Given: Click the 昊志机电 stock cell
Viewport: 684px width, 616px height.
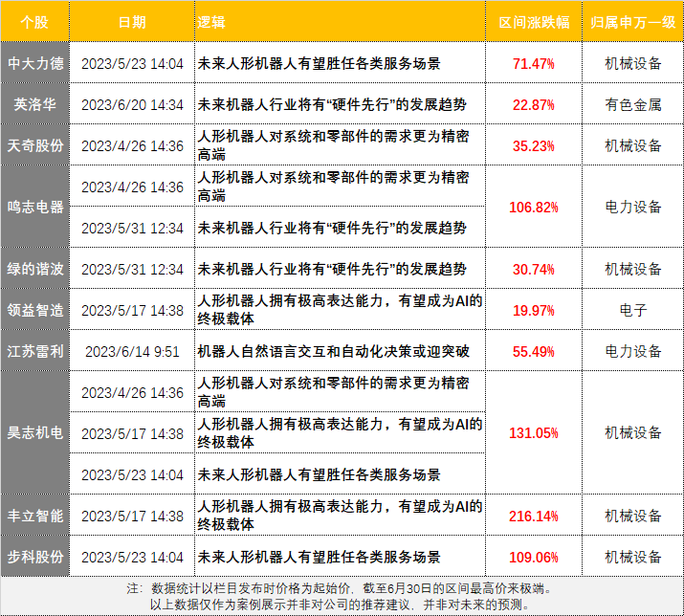Looking at the screenshot, I should point(35,433).
